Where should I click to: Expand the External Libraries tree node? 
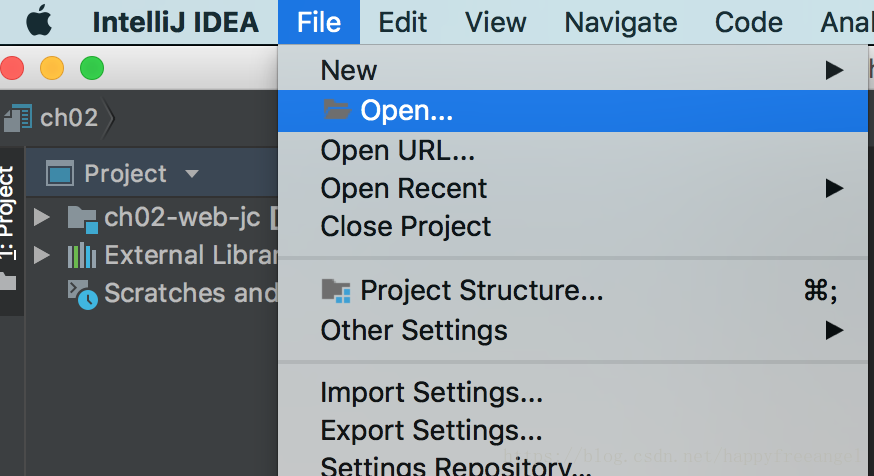pyautogui.click(x=41, y=255)
